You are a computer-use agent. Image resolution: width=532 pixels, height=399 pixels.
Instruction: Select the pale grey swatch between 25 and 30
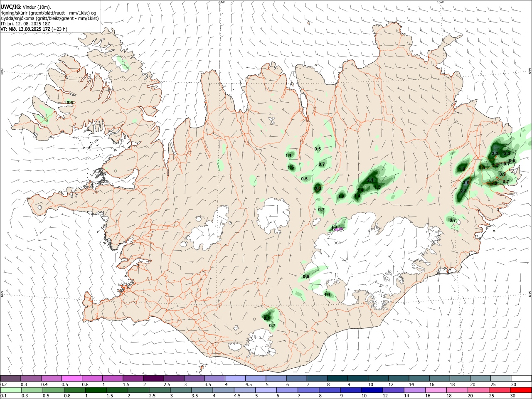point(501,378)
